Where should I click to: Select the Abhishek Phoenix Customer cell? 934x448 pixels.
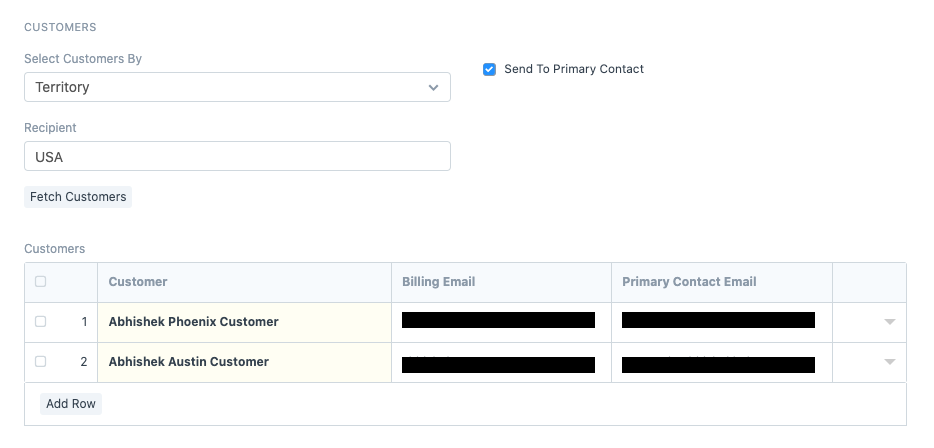243,322
